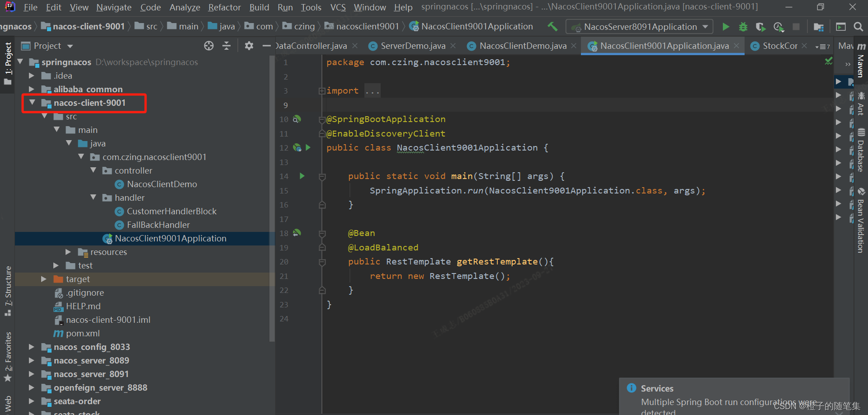Expand the .idea folder

coord(31,75)
